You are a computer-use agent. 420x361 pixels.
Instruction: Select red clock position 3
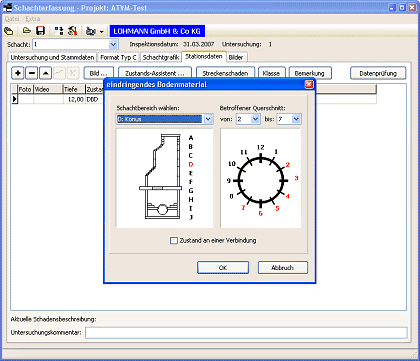coord(296,178)
